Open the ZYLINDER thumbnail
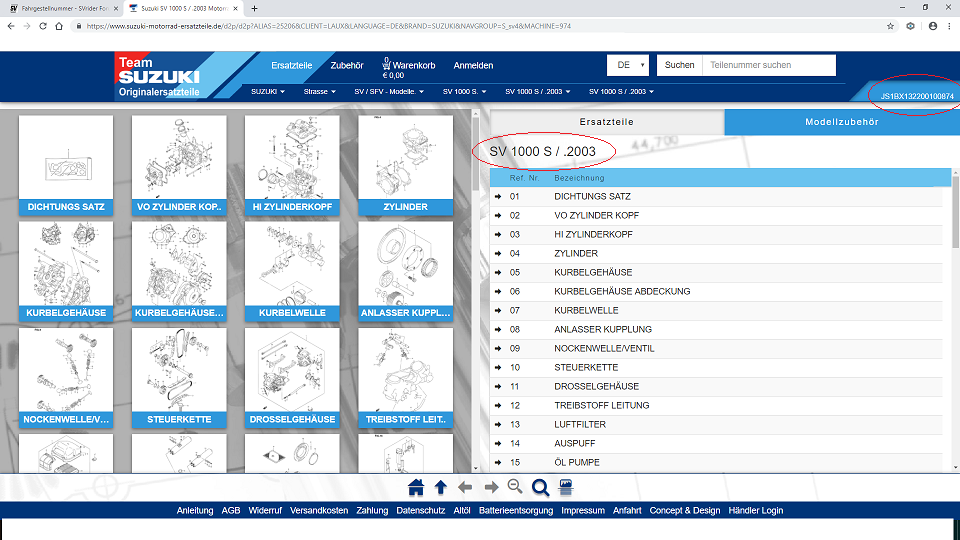Viewport: 960px width, 540px height. click(x=405, y=165)
